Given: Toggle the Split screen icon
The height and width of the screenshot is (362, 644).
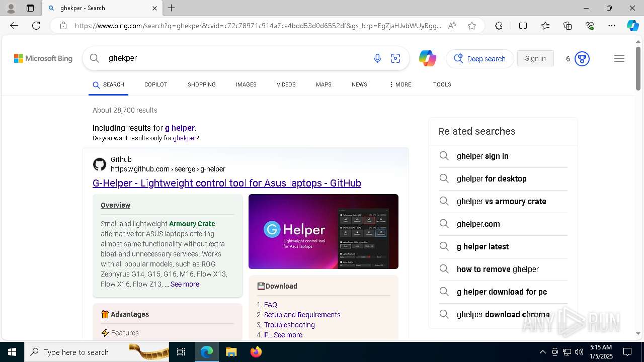Looking at the screenshot, I should click(523, 26).
